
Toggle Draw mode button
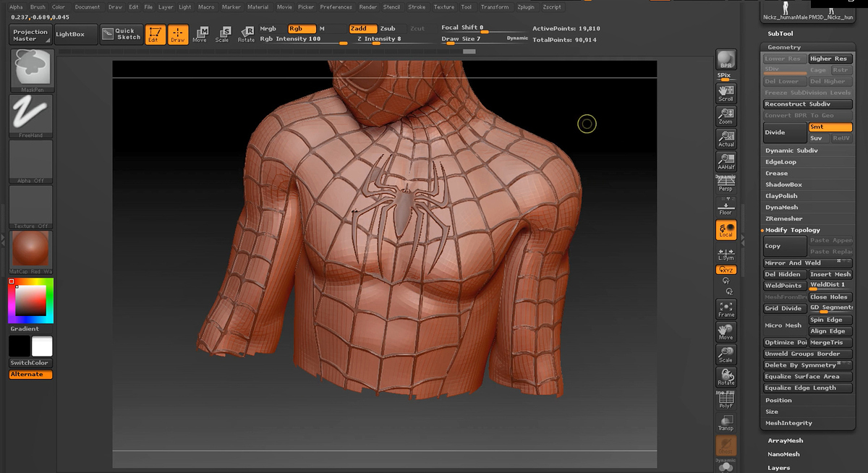pos(178,34)
